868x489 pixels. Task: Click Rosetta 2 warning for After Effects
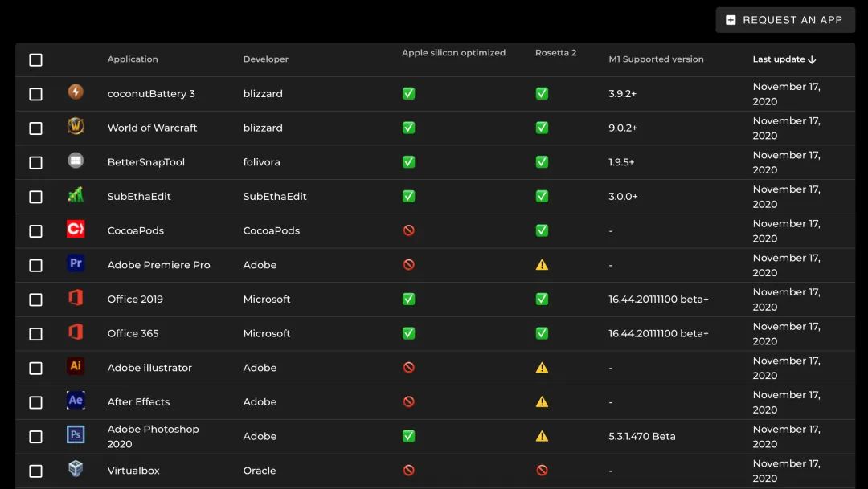pyautogui.click(x=542, y=402)
